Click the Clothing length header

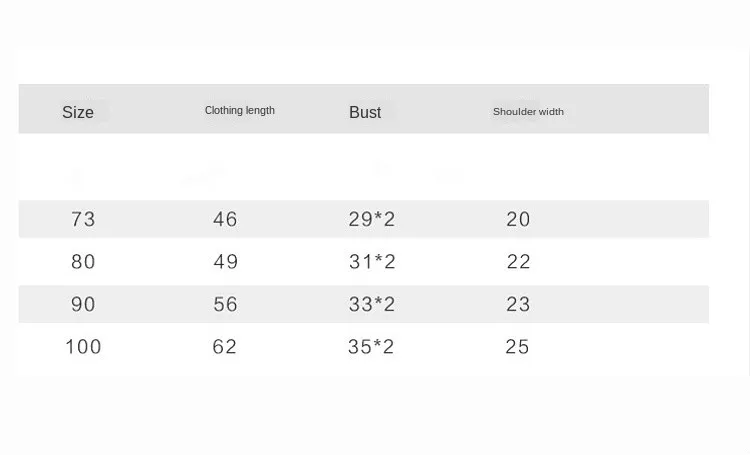click(x=240, y=111)
